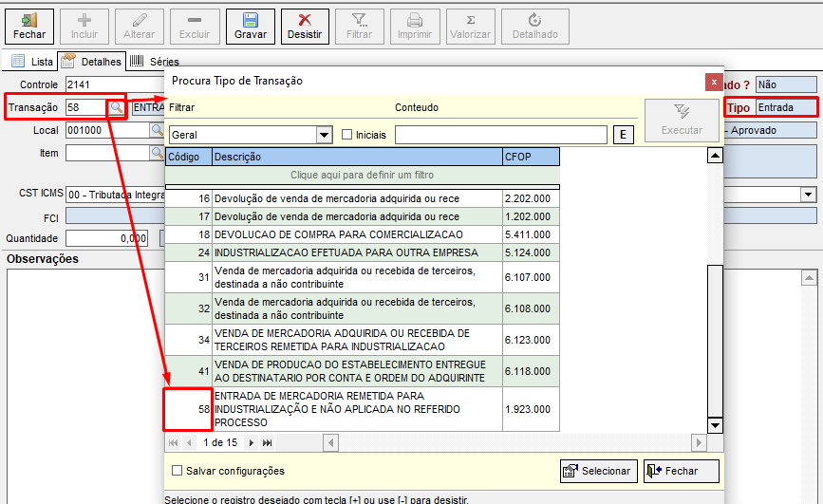The height and width of the screenshot is (504, 823).
Task: Expand the CST ICMS dropdown
Action: [x=808, y=194]
